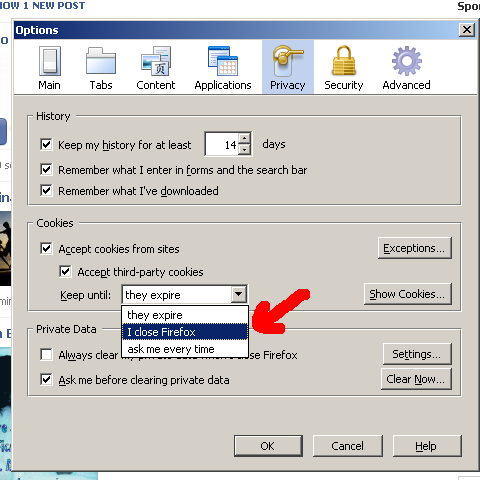Disable Accept third-party cookies
Viewport: 480px width, 480px height.
(x=65, y=272)
